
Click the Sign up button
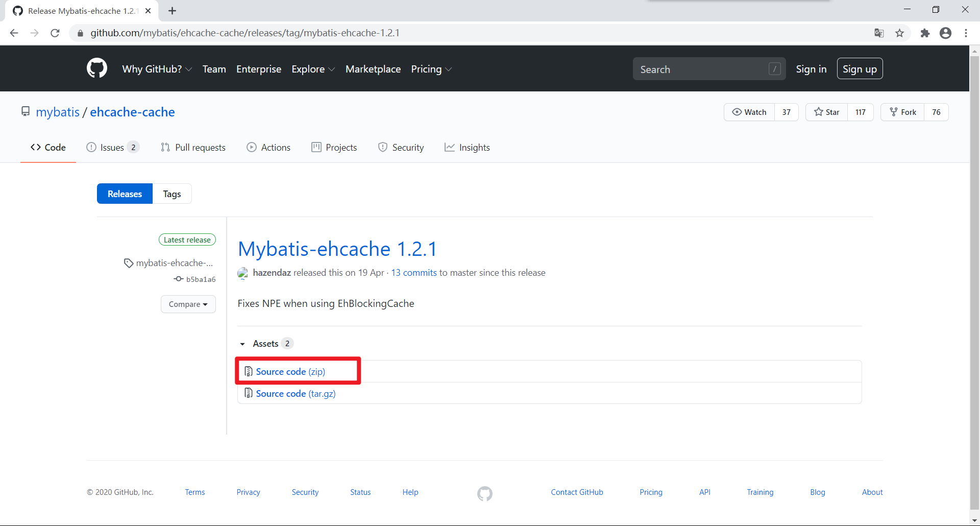(x=860, y=69)
